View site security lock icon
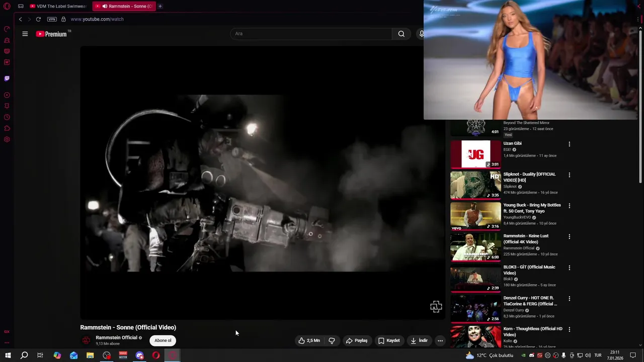Image resolution: width=644 pixels, height=362 pixels. point(63,19)
